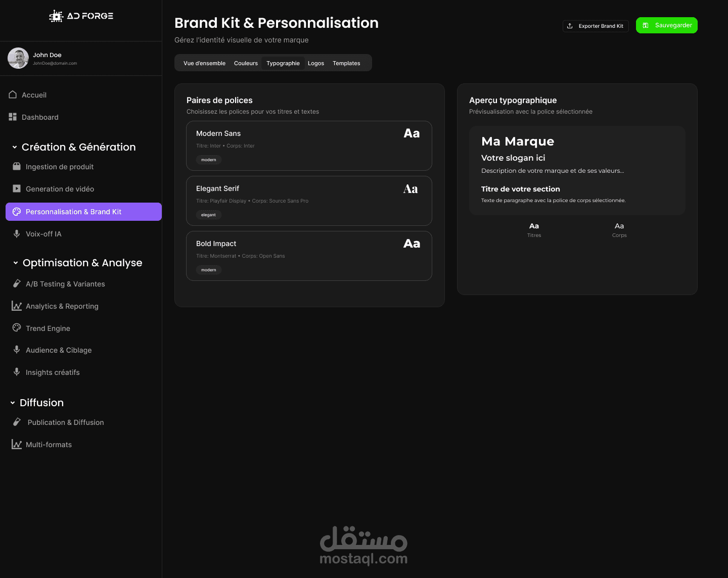
Task: Click the Generation de vidéo play icon
Action: click(x=17, y=189)
